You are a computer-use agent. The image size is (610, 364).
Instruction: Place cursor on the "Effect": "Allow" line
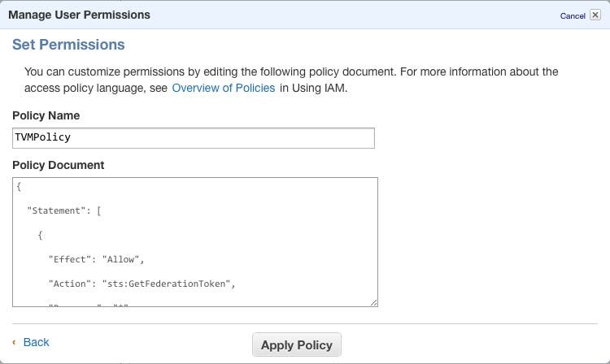click(96, 259)
